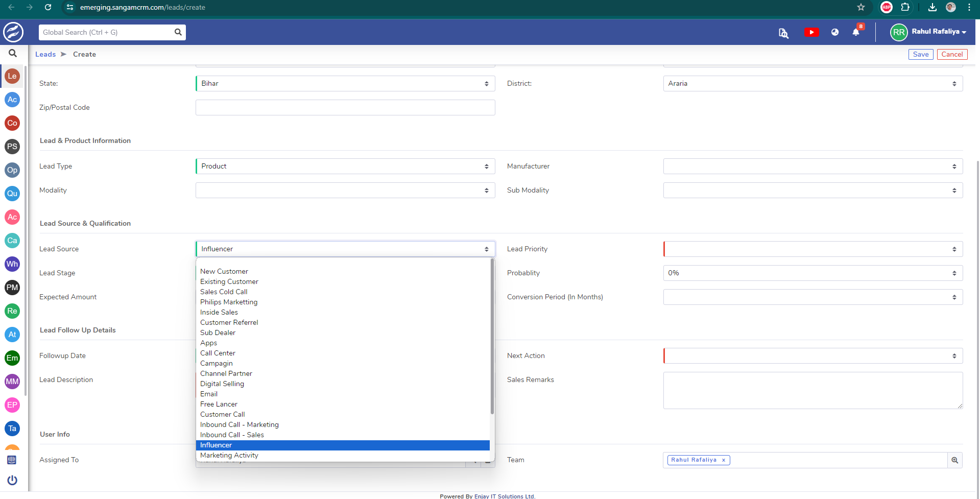Reload the page in browser
This screenshot has height=499, width=980.
click(48, 7)
